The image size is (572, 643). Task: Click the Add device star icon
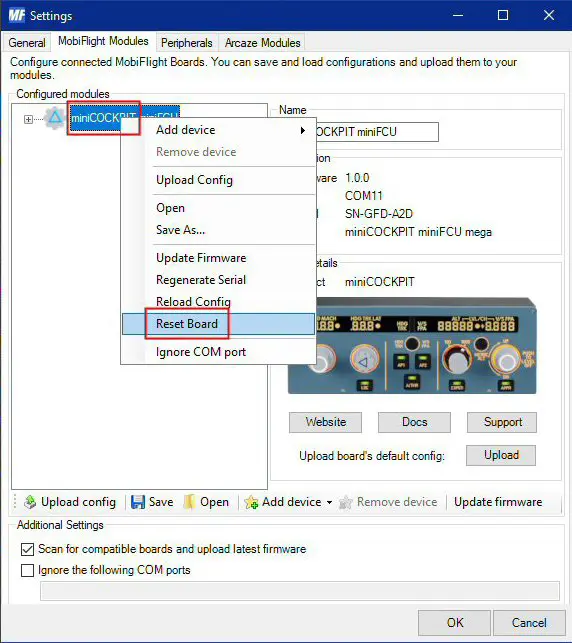point(251,502)
